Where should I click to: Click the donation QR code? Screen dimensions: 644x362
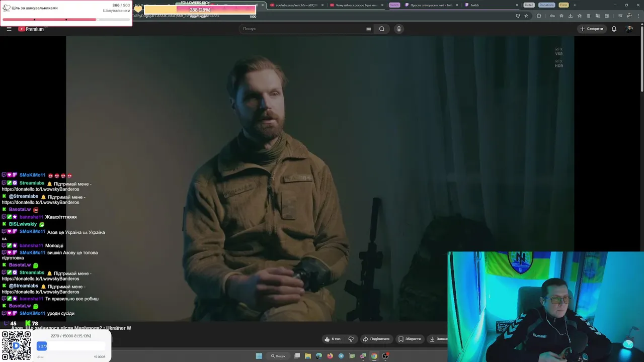[16, 346]
